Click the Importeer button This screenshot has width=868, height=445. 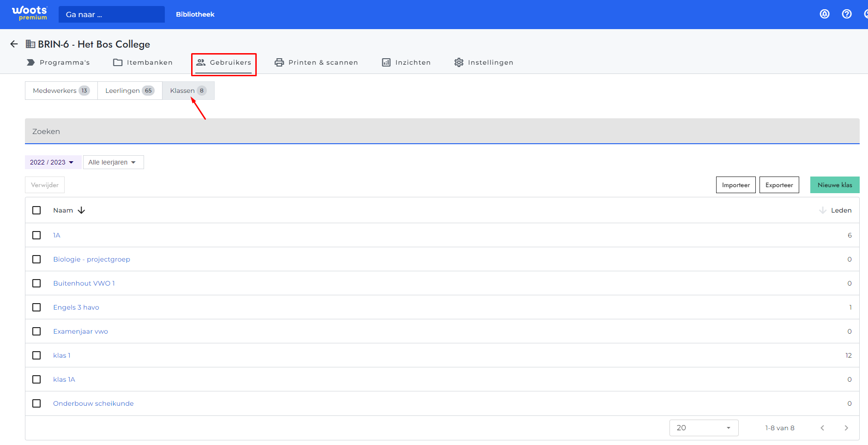coord(735,185)
